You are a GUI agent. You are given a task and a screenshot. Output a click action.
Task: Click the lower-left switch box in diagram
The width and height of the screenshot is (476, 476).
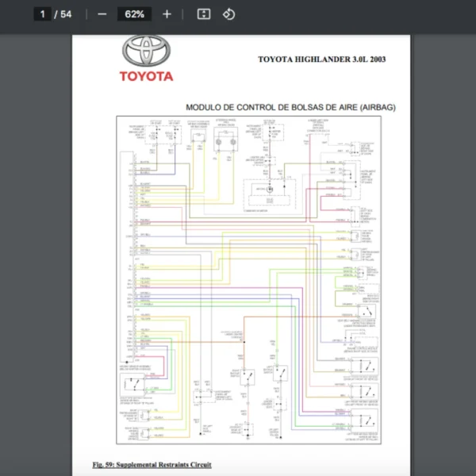pyautogui.click(x=131, y=386)
